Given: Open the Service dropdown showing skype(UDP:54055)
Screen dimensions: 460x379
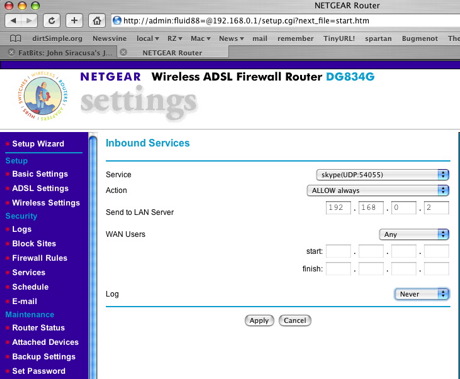Looking at the screenshot, I should click(x=383, y=175).
